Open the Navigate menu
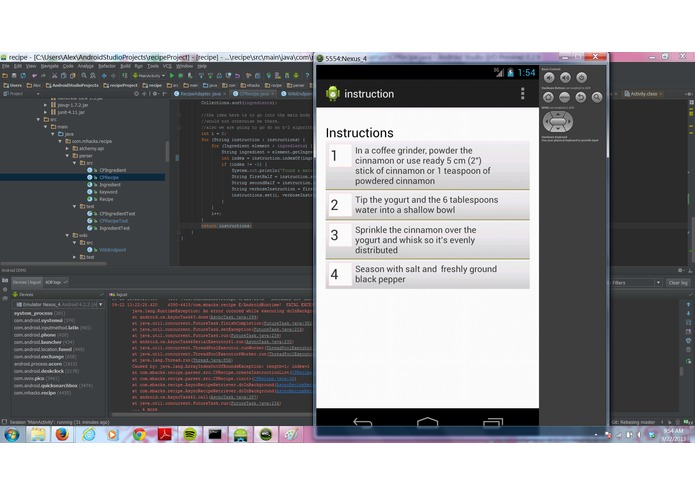Viewport: 695px width, 494px height. tap(49, 66)
